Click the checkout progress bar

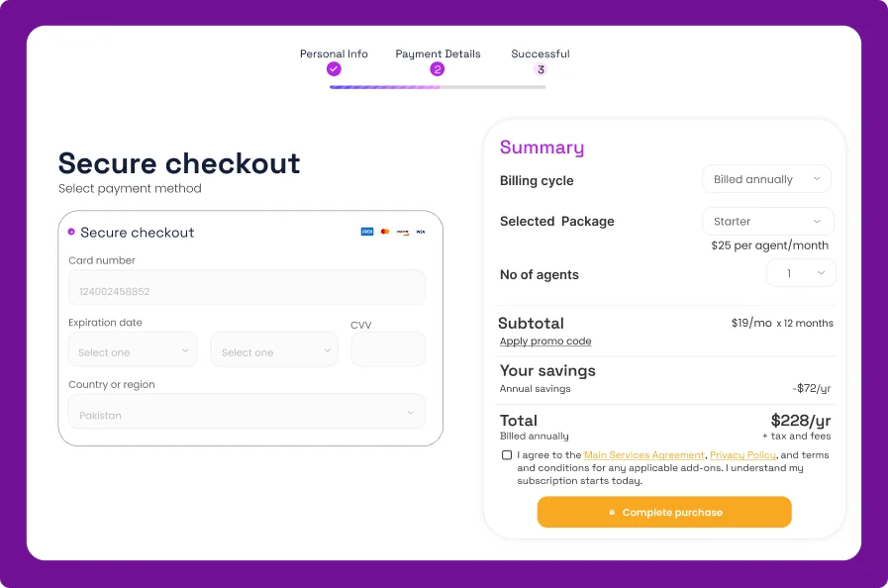click(x=438, y=87)
